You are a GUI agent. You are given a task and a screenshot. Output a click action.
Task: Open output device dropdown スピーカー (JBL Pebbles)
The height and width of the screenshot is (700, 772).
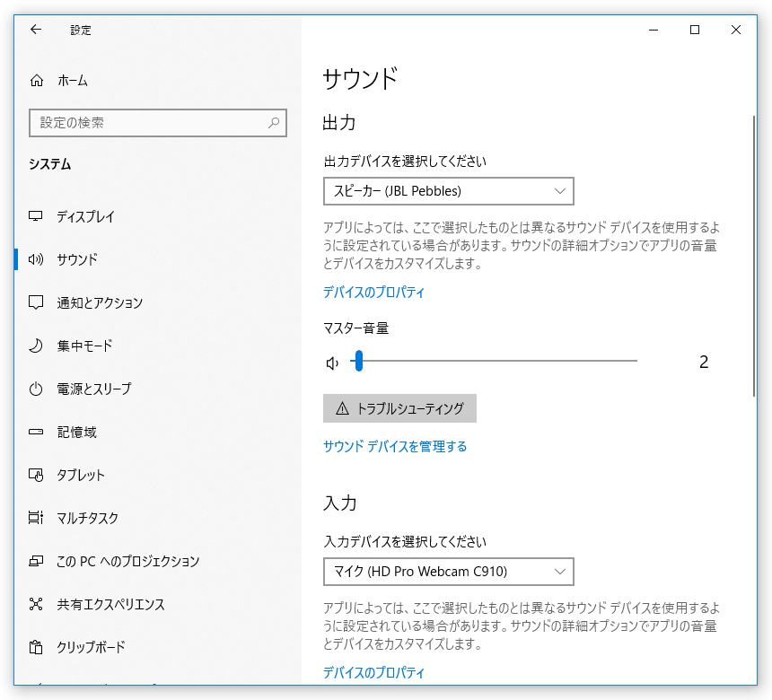(449, 191)
